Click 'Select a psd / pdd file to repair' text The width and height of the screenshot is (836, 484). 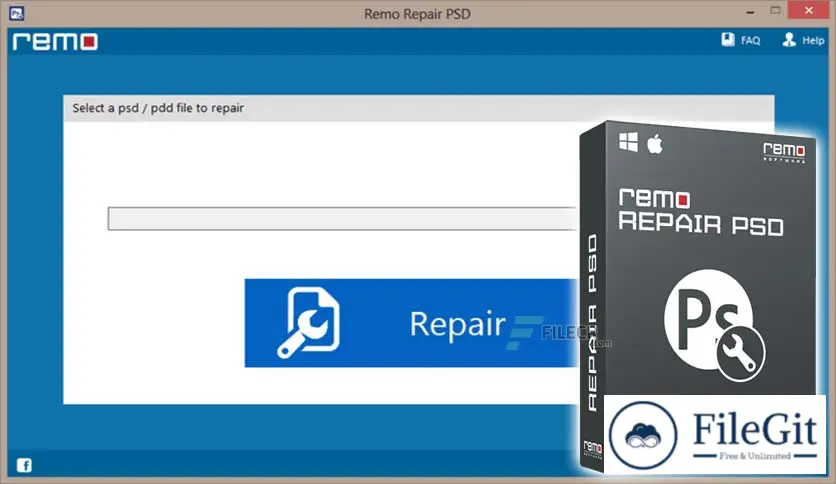158,108
